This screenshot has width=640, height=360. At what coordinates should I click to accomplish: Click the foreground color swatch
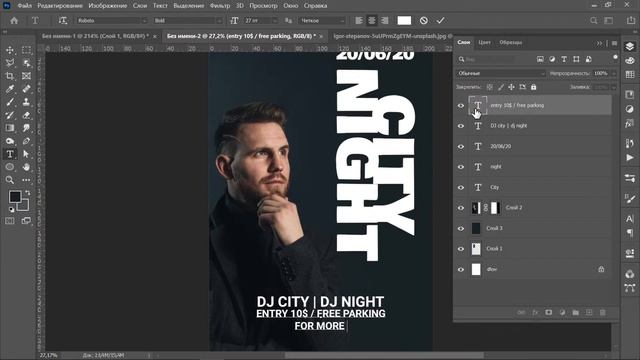pyautogui.click(x=15, y=197)
